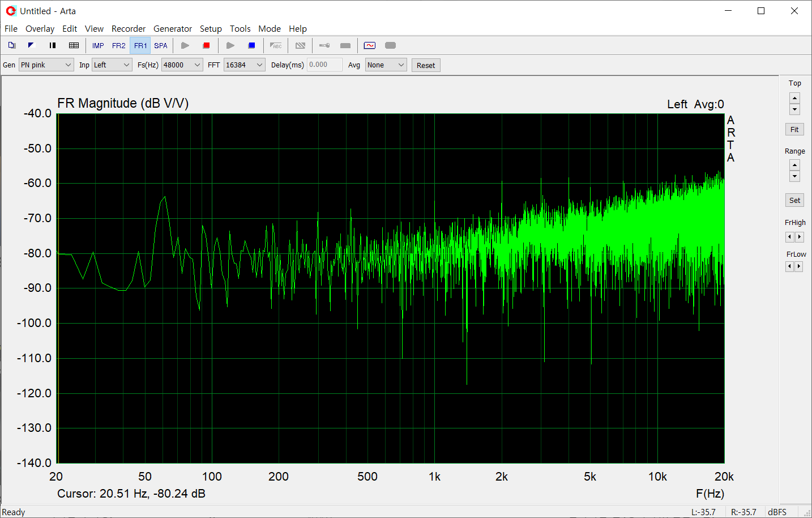This screenshot has height=518, width=812.
Task: Open the Generator menu
Action: click(173, 28)
